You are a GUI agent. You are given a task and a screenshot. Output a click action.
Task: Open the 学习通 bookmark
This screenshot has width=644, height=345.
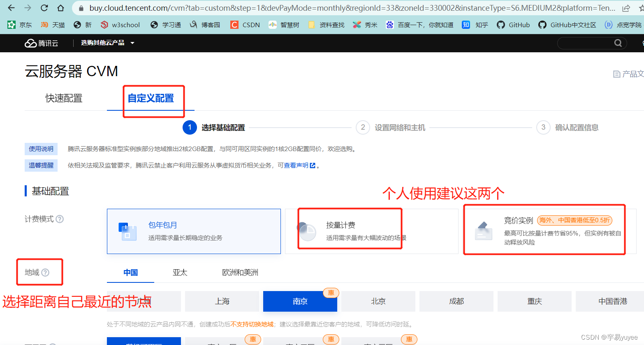tap(166, 25)
